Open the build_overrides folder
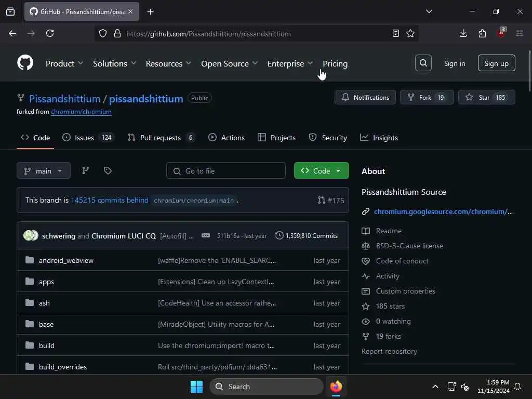Image resolution: width=532 pixels, height=399 pixels. (63, 367)
